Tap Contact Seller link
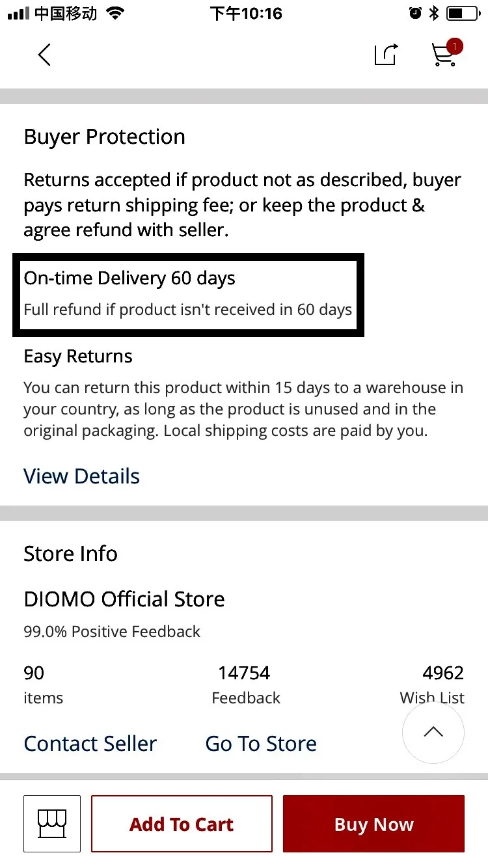This screenshot has width=488, height=868. 90,744
